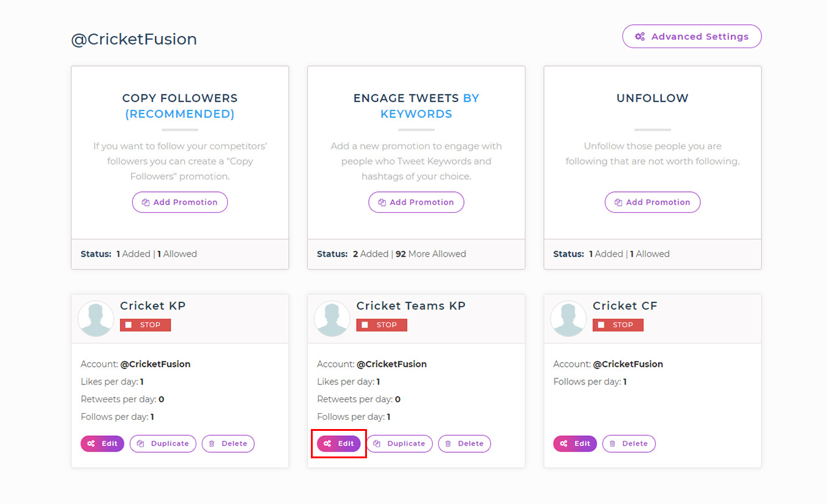
Task: Delete the Cricket Teams KP promotion
Action: tap(464, 444)
